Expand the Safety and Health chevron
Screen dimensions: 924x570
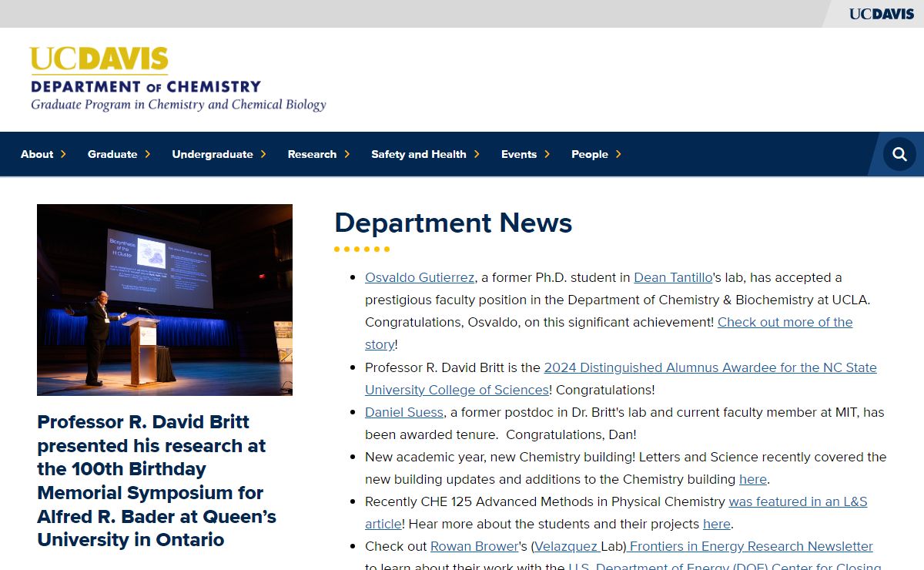(x=477, y=154)
